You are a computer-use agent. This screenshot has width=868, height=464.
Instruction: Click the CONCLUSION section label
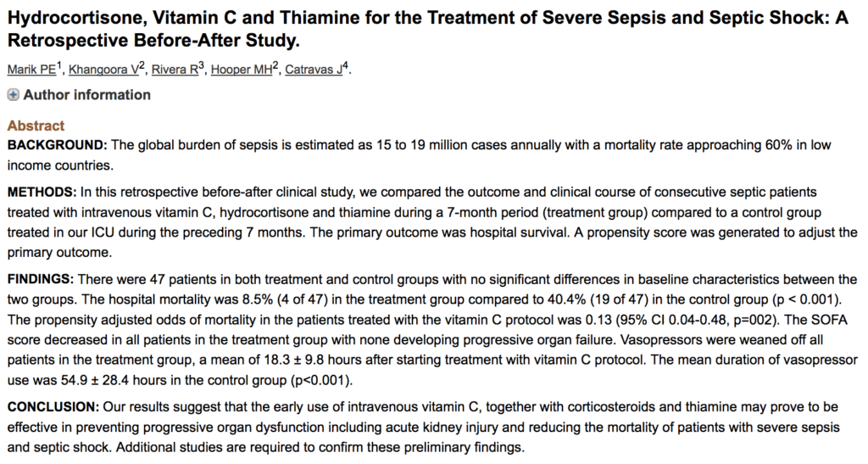[53, 407]
